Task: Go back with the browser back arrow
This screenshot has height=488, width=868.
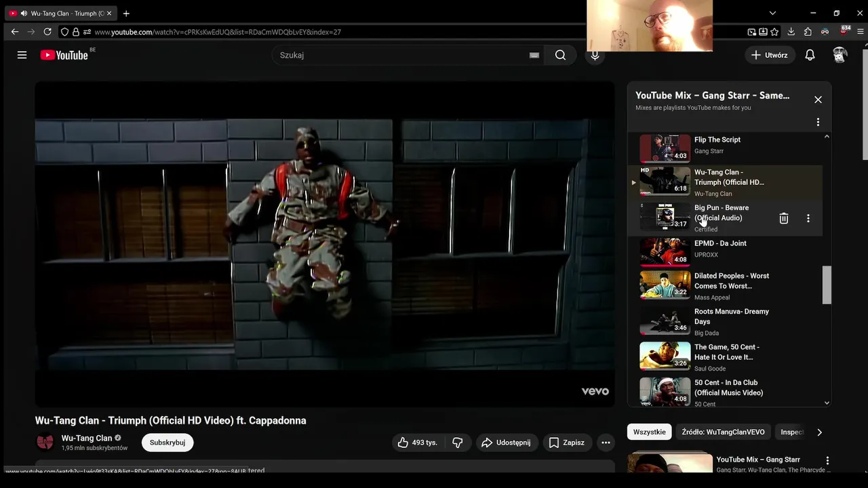Action: point(15,32)
